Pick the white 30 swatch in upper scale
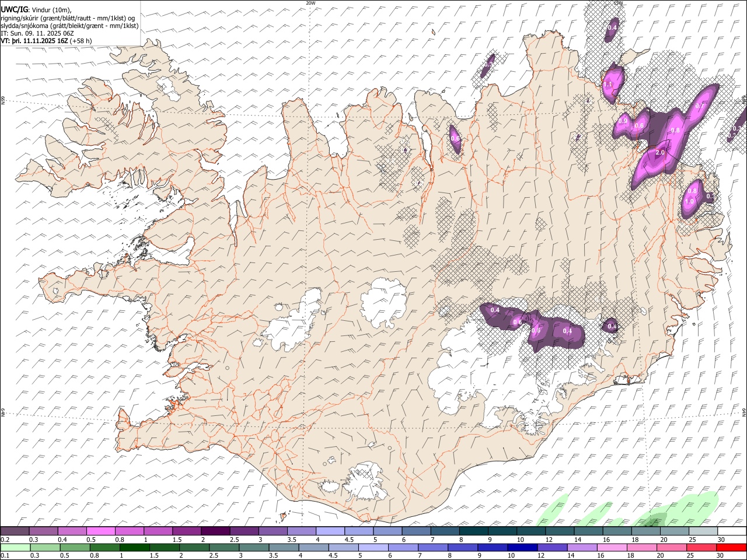The image size is (747, 560). [x=732, y=531]
